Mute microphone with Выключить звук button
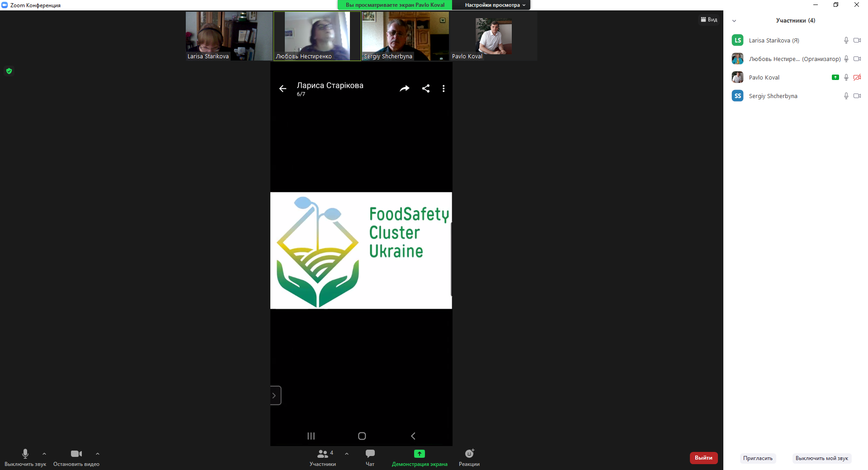The width and height of the screenshot is (868, 470). point(25,457)
